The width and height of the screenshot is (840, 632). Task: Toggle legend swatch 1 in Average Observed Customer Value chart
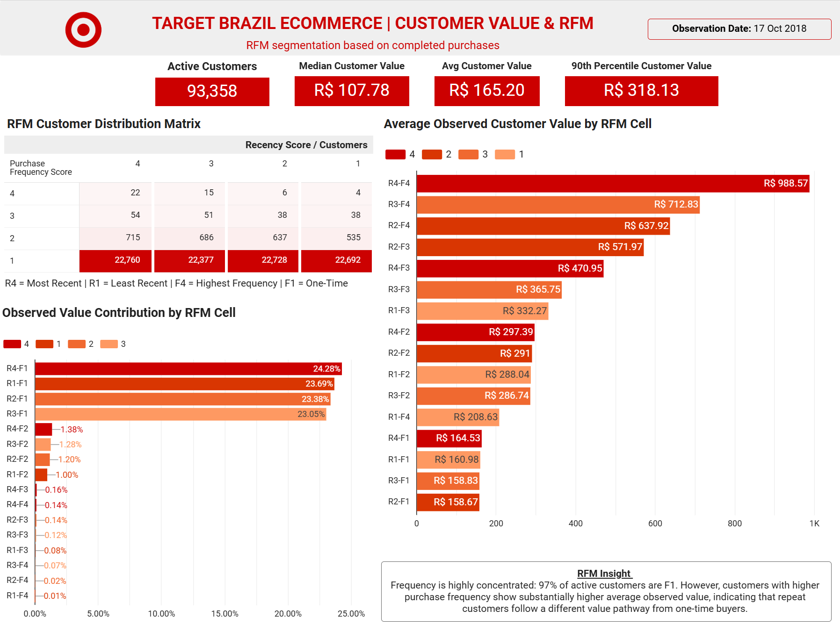505,155
